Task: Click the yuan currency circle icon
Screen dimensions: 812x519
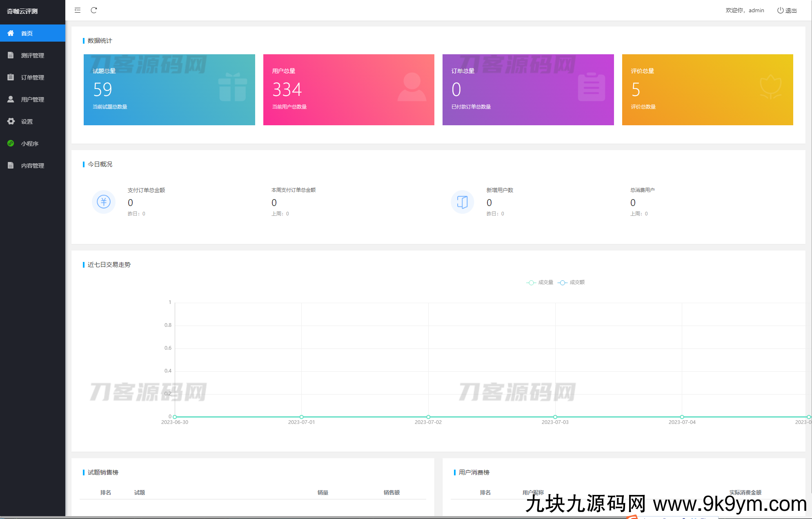Action: click(x=104, y=202)
